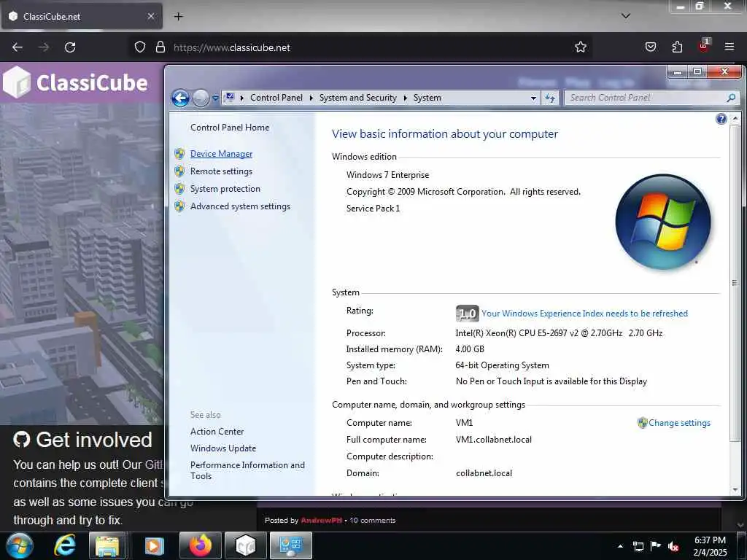747x560 pixels.
Task: Open the 10 comments link
Action: pyautogui.click(x=373, y=521)
